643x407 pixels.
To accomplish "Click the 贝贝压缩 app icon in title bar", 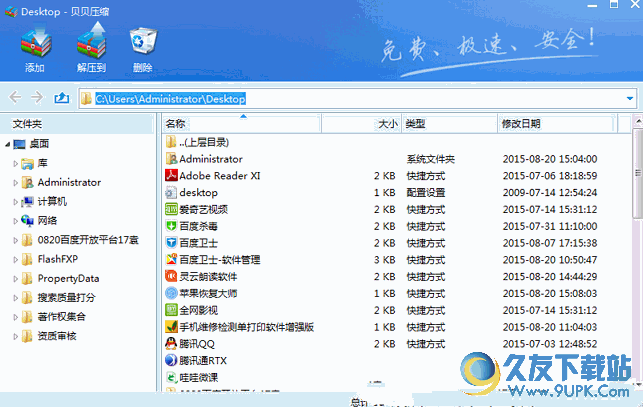I will 11,11.
